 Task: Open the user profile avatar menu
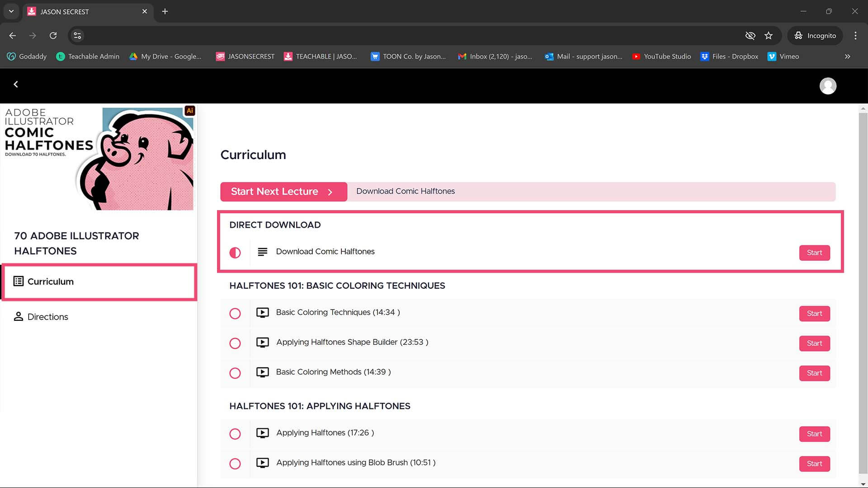click(828, 86)
